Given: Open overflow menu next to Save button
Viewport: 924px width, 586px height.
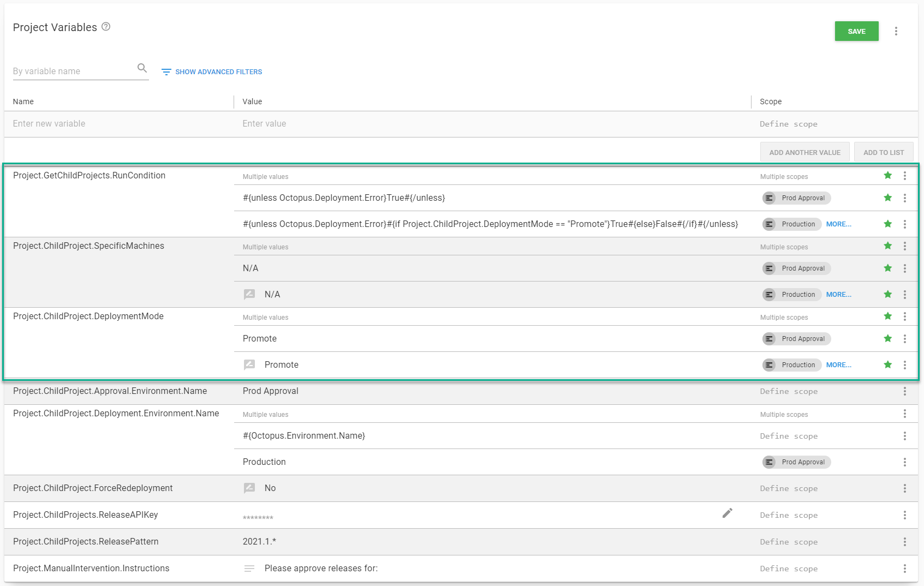Looking at the screenshot, I should 896,31.
